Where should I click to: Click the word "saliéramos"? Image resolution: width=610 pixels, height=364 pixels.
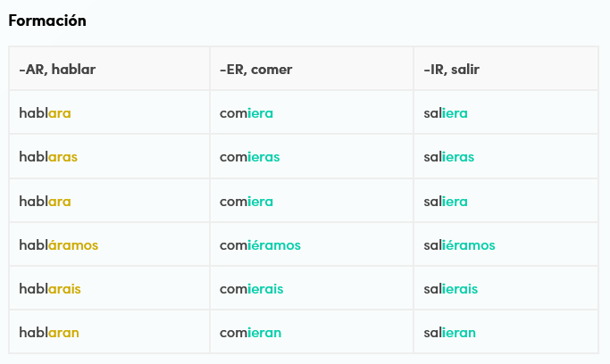(460, 245)
